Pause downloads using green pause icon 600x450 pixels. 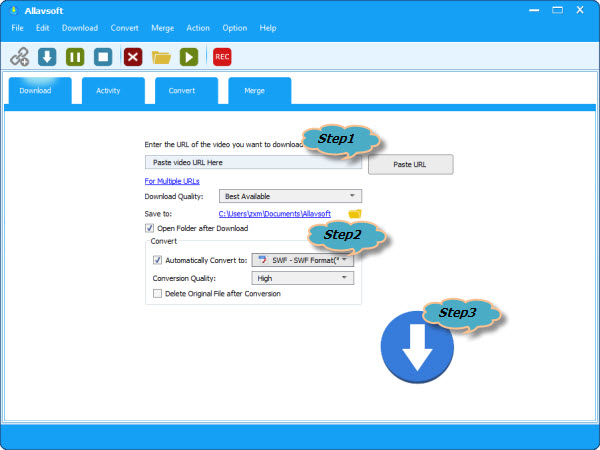click(x=75, y=57)
